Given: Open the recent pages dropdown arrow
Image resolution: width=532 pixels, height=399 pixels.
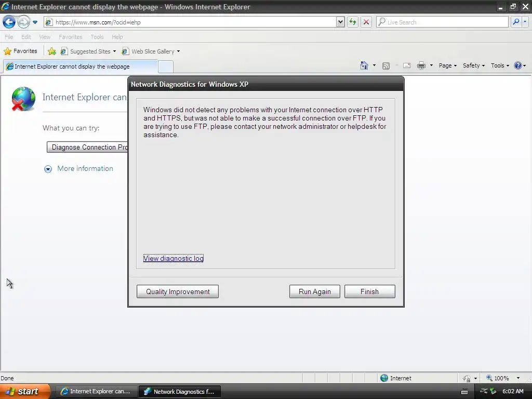Looking at the screenshot, I should 35,22.
